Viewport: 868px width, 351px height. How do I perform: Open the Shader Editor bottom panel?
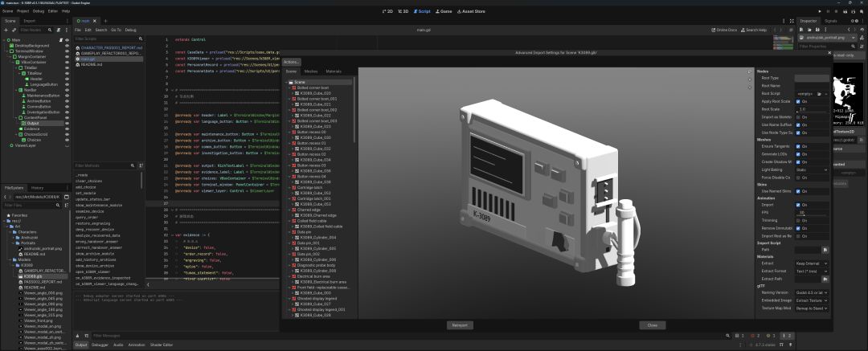point(162,345)
